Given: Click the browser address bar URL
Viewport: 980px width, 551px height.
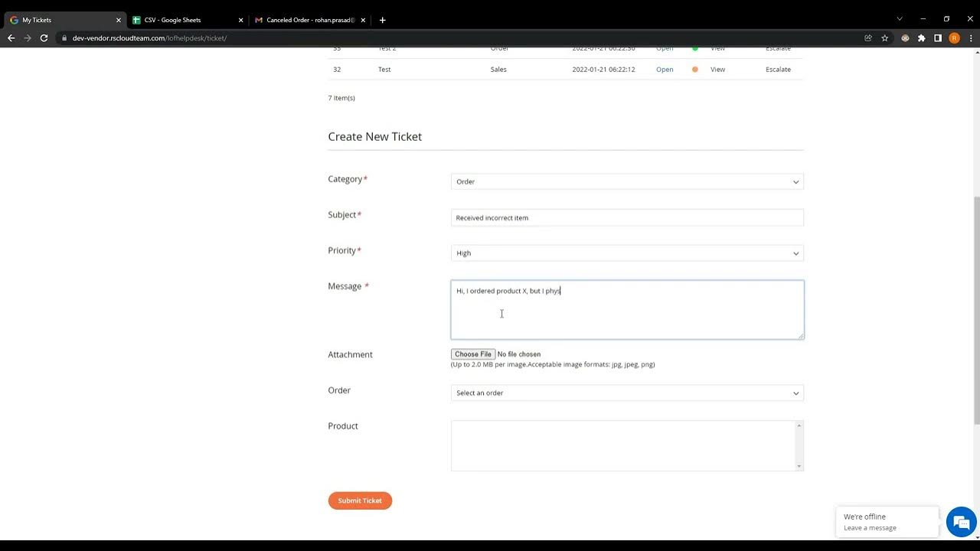Looking at the screenshot, I should point(149,38).
